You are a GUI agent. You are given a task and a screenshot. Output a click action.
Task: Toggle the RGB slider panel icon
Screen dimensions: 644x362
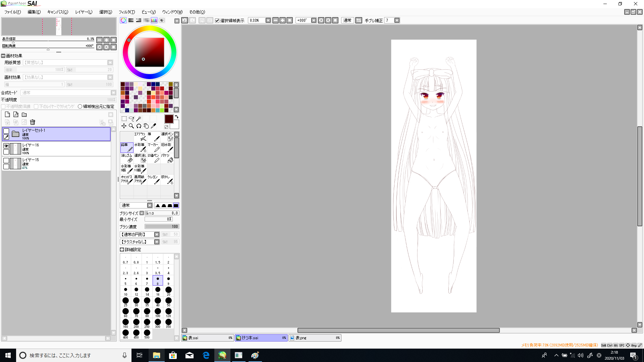pos(131,20)
